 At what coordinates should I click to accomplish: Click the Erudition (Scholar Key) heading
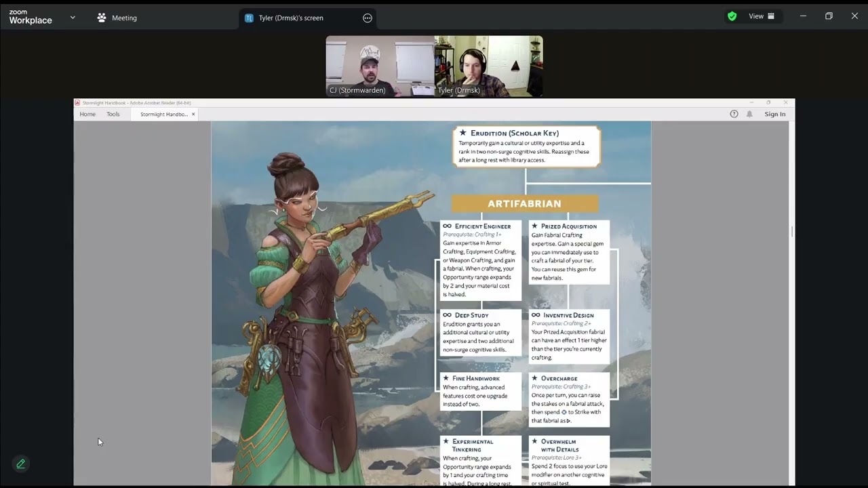click(x=515, y=134)
